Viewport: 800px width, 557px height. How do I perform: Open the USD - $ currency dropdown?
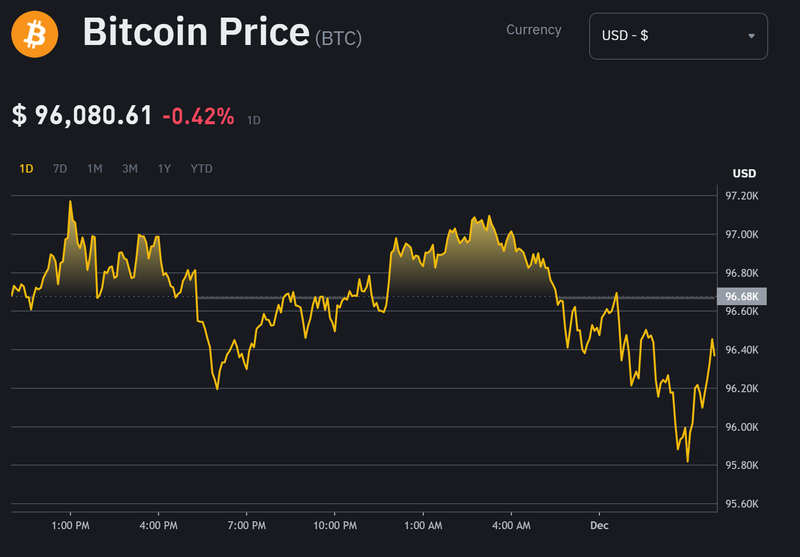point(677,36)
